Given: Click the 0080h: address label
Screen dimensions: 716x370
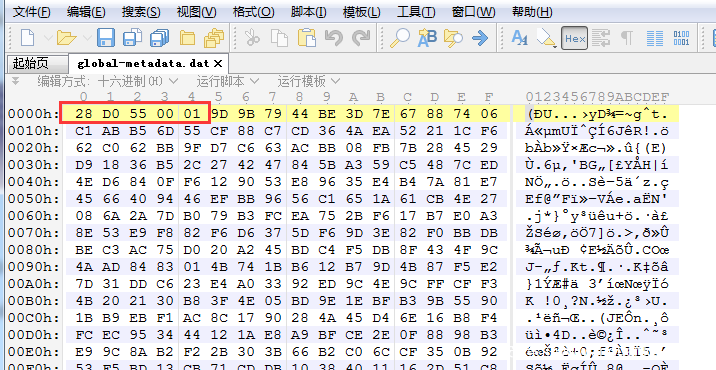Looking at the screenshot, I should point(34,249).
